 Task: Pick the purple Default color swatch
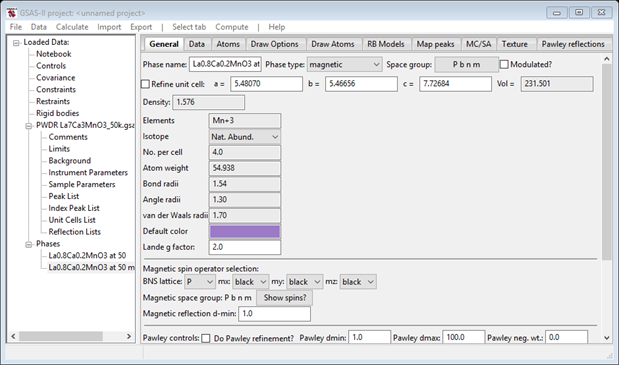click(245, 232)
